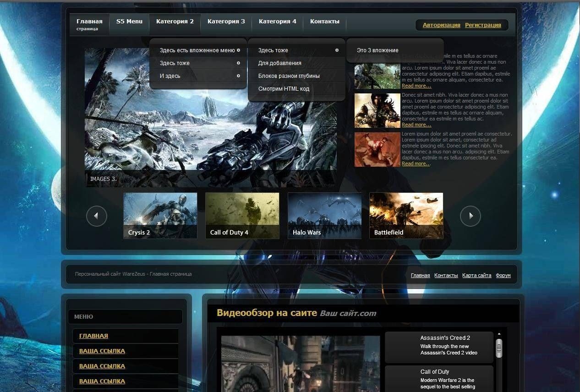Click the footer Главная link
Viewport: 580px width, 392px height.
420,275
